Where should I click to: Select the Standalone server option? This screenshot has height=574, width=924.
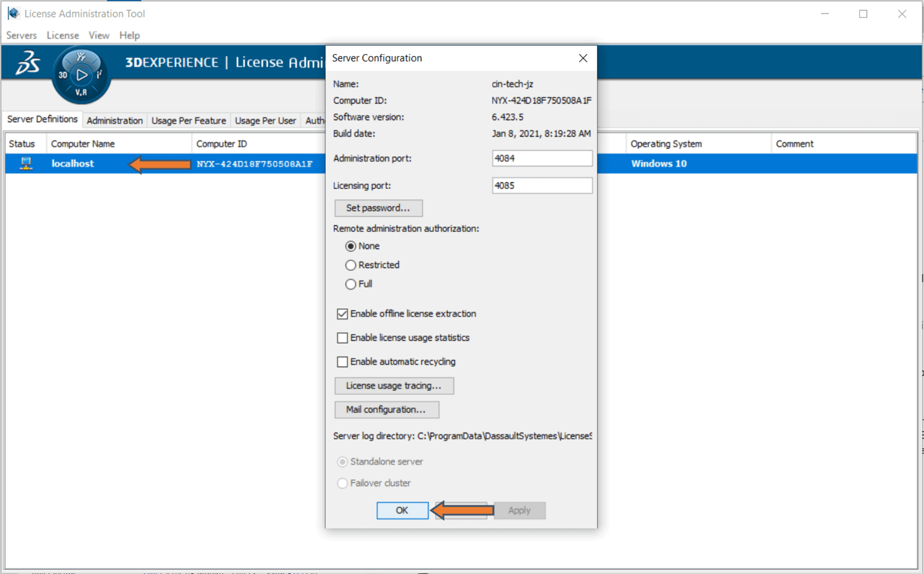[x=342, y=462]
